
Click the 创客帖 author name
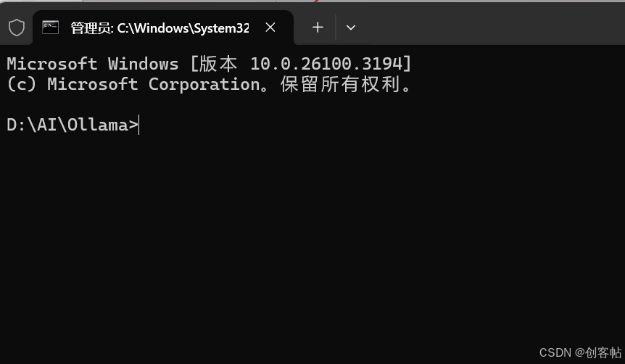[603, 352]
